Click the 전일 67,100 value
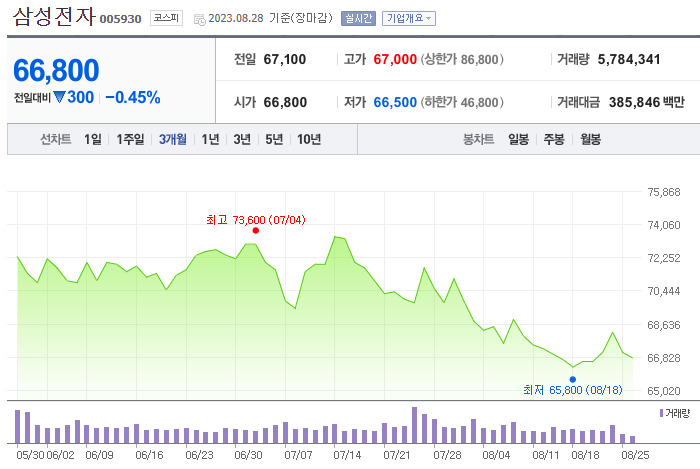Viewport: 700px width, 469px height. [284, 59]
